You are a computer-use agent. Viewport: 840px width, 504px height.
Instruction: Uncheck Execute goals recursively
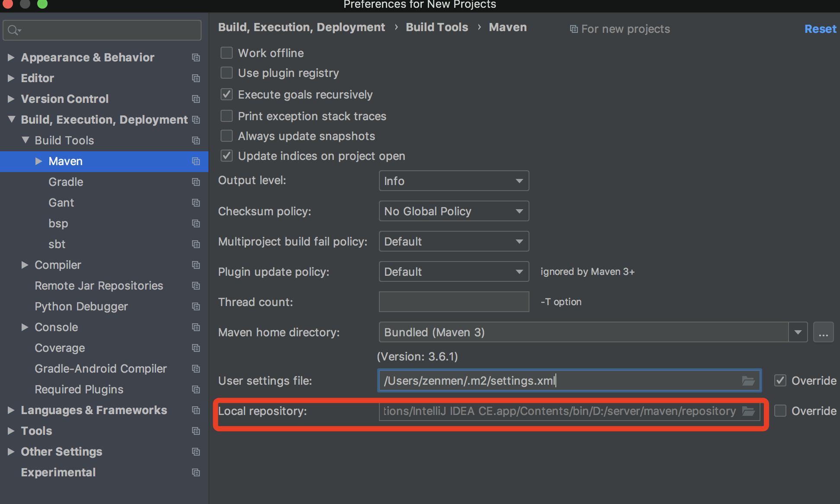coord(227,94)
